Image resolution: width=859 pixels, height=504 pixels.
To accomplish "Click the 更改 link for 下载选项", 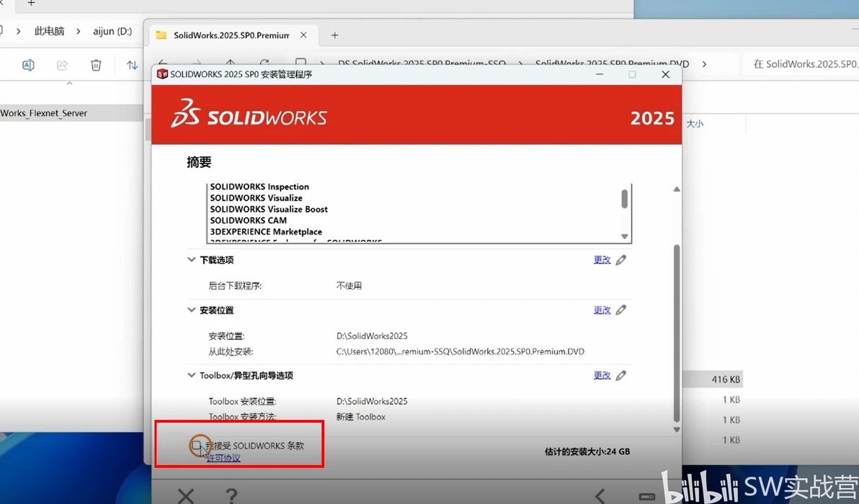I will [602, 260].
